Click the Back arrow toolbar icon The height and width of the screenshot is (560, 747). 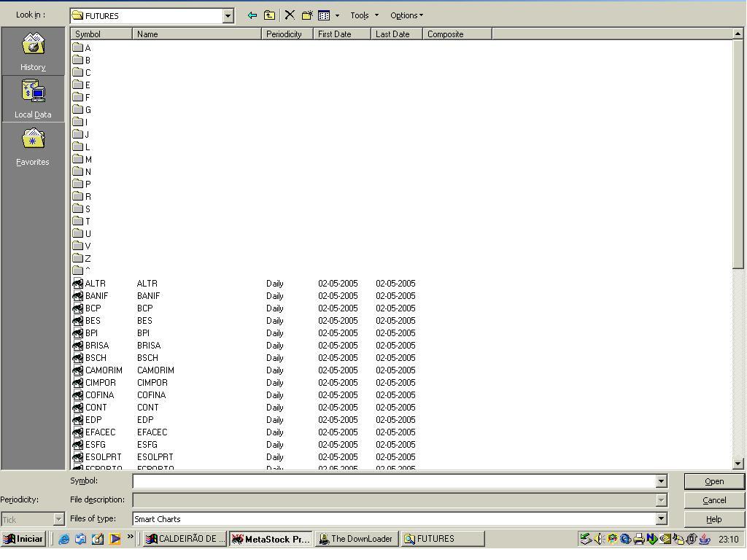click(252, 16)
